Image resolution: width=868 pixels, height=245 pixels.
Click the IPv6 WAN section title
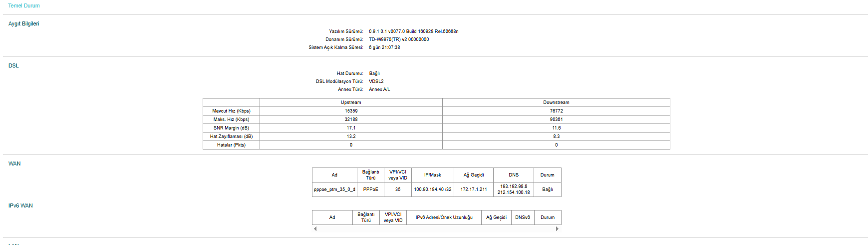(x=20, y=205)
